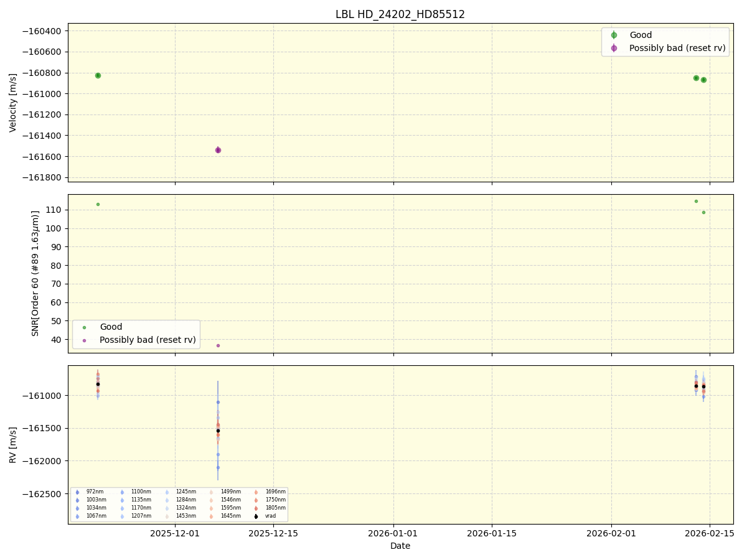Click the 70 tick on the SNR axis
The width and height of the screenshot is (747, 560).
(x=57, y=284)
